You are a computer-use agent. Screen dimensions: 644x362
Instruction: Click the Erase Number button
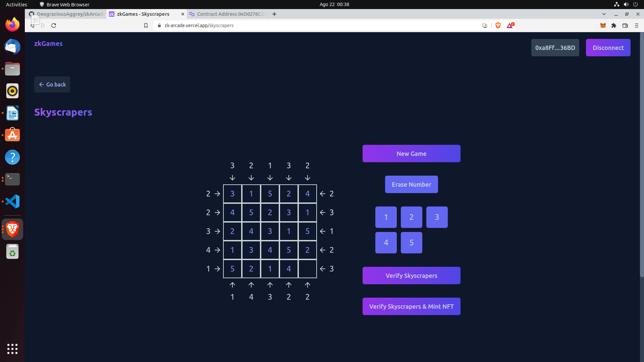pos(411,184)
